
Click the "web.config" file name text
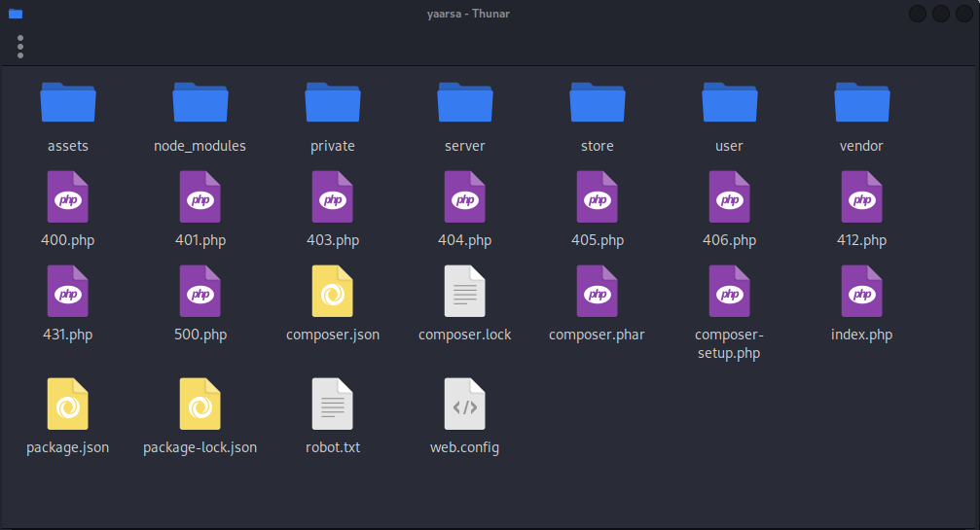(465, 447)
